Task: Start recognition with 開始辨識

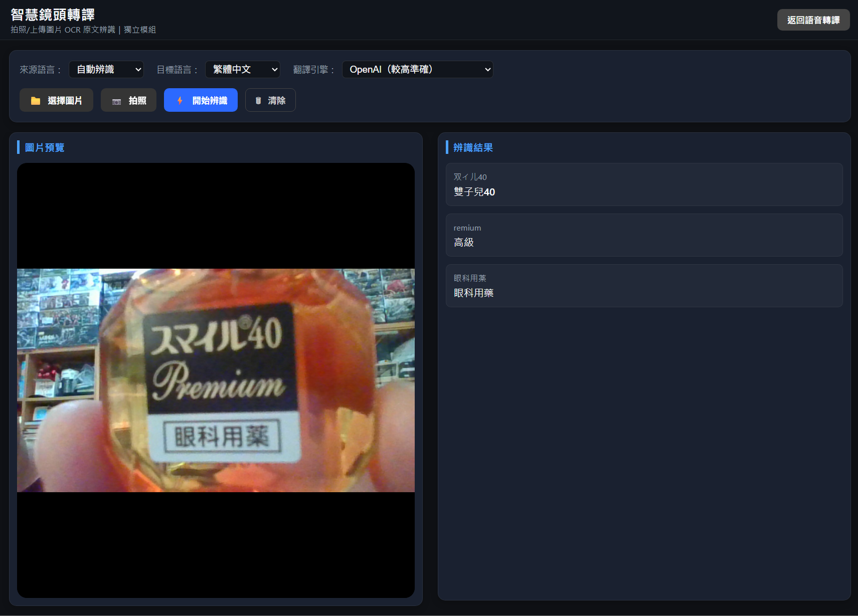Action: point(201,100)
